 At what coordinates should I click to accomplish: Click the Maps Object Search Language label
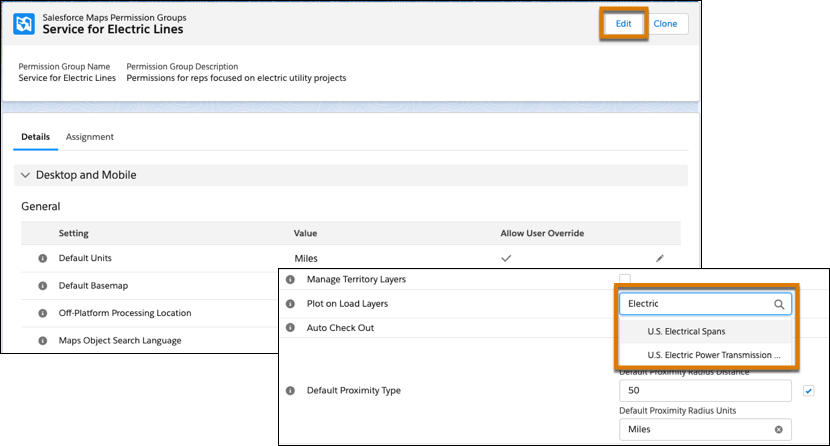pyautogui.click(x=120, y=341)
